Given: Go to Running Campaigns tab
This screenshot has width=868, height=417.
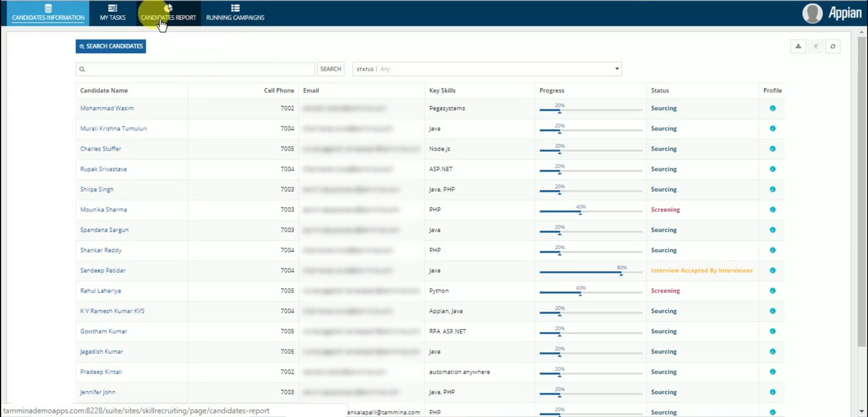Looking at the screenshot, I should click(x=235, y=13).
